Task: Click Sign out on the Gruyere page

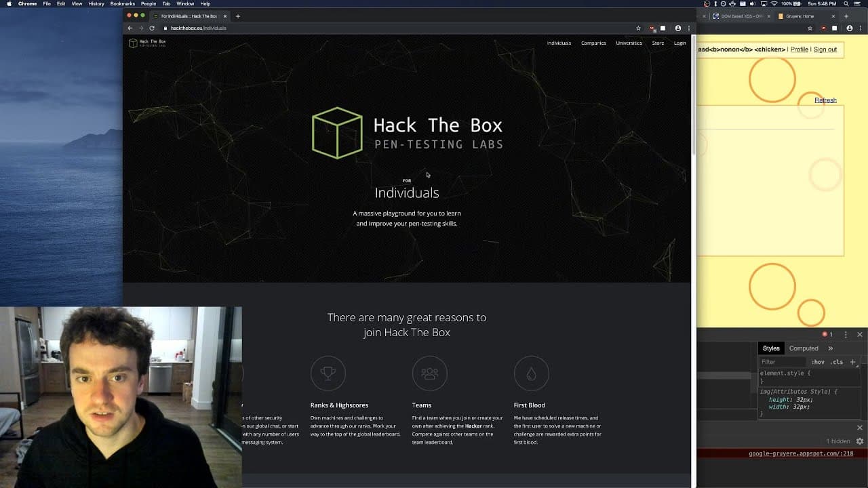Action: click(825, 49)
